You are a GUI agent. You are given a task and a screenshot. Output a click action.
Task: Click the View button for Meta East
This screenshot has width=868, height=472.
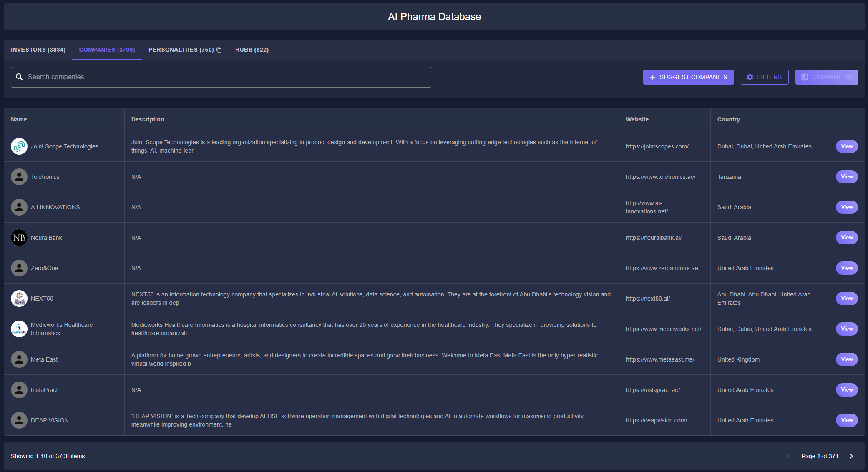(x=846, y=359)
